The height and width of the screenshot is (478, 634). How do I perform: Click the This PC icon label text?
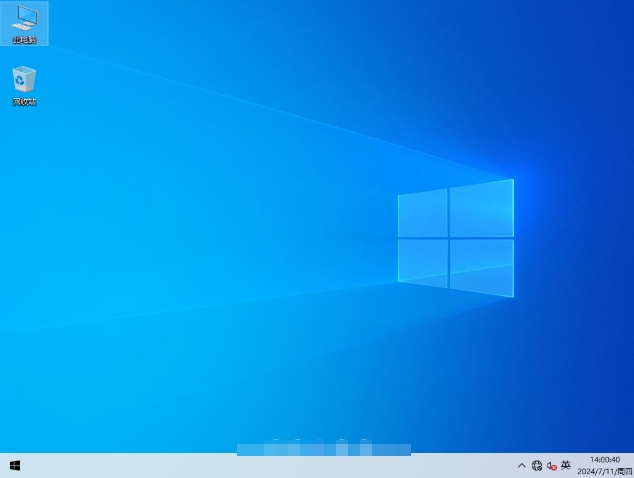(x=24, y=40)
